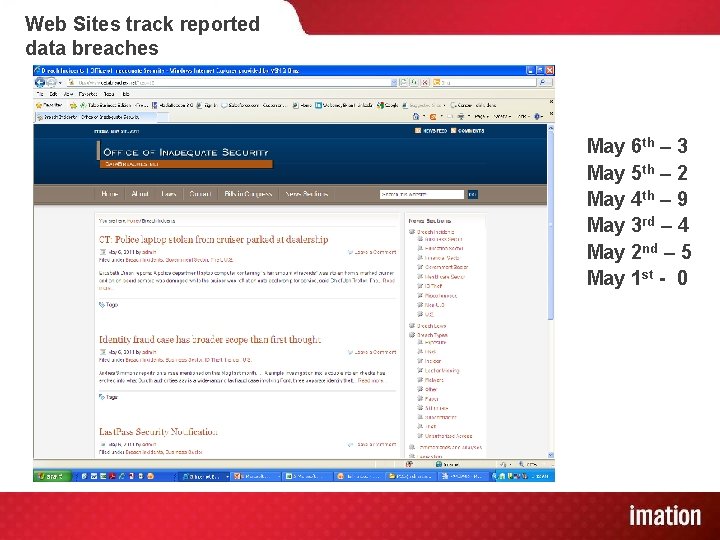The image size is (720, 540).
Task: Click the page vertical scrollbar thumb
Action: [551, 225]
